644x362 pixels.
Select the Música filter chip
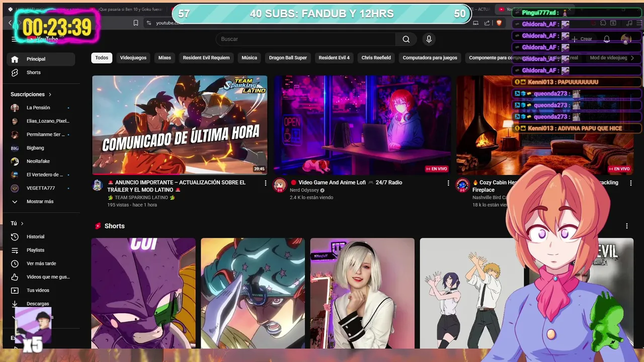249,58
